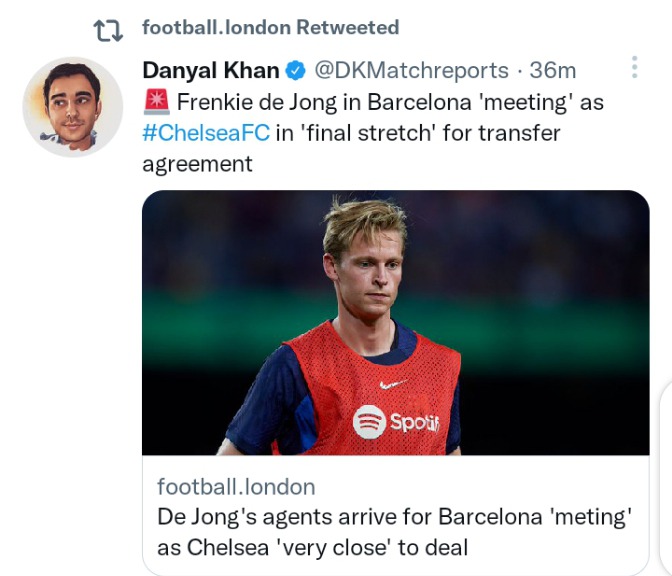Screen dimensions: 672x576
Task: Click the 36m timestamp
Action: (x=552, y=70)
